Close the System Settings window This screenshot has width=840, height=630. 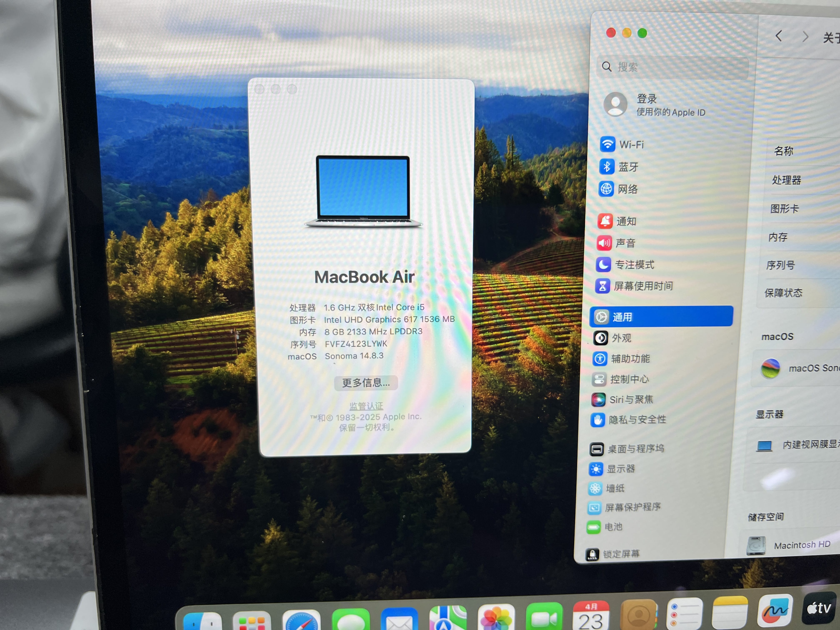pos(611,33)
